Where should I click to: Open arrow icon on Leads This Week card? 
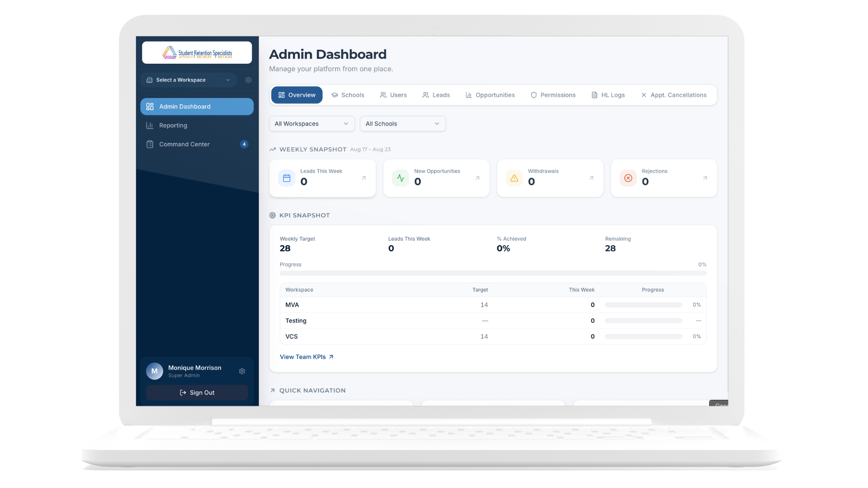[x=364, y=178]
